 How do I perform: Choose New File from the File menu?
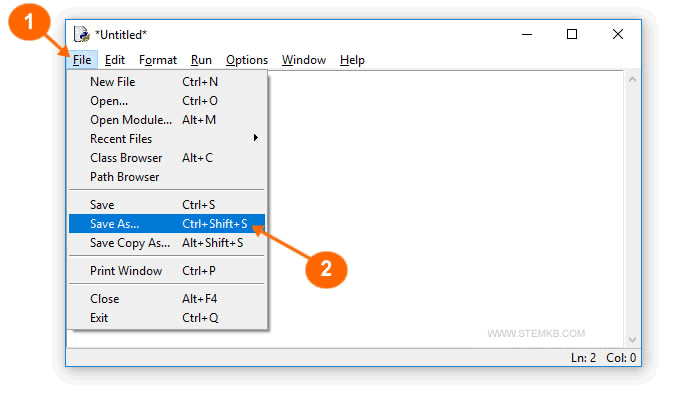pos(167,82)
